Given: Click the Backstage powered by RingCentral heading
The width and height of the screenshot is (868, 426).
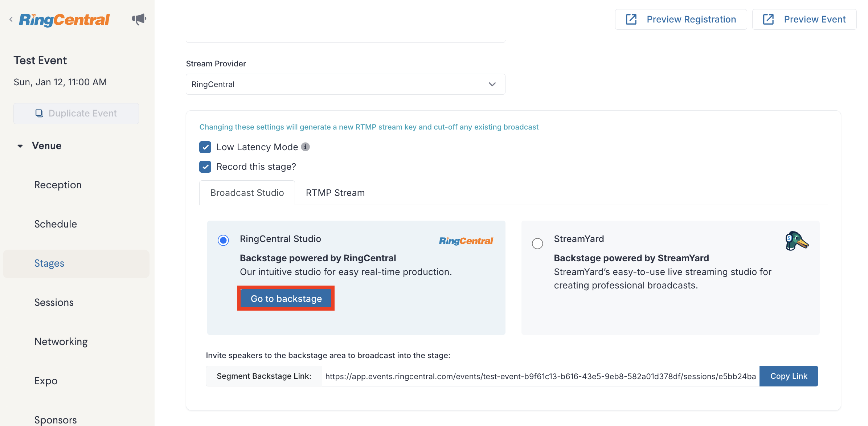Looking at the screenshot, I should [x=318, y=258].
